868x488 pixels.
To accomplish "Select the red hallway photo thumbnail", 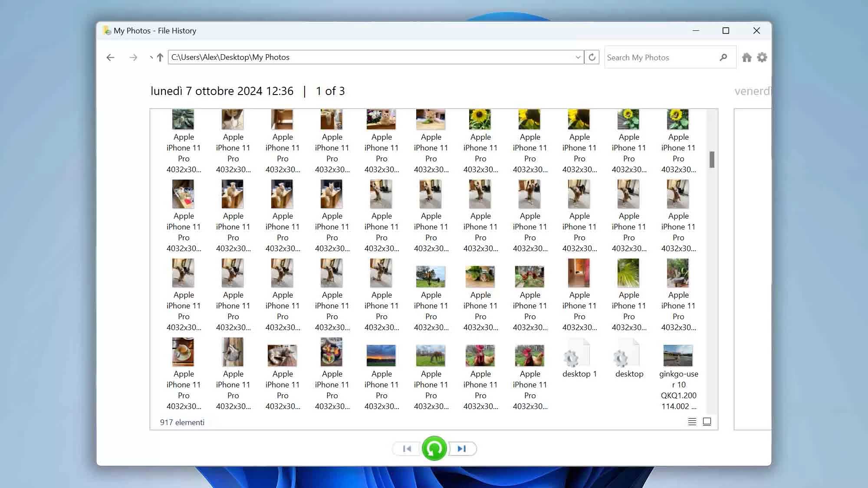I will point(579,273).
